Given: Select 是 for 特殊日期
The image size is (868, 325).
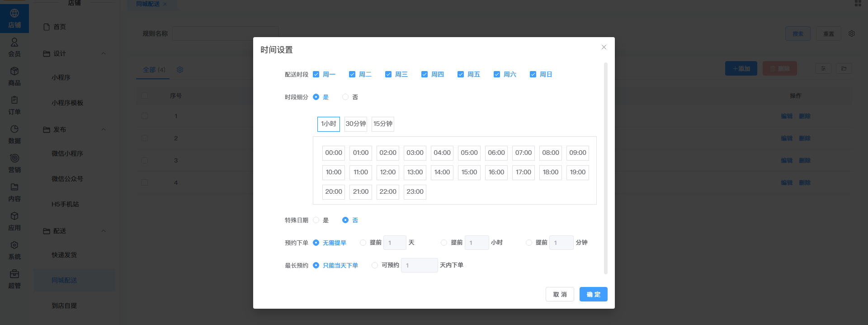Looking at the screenshot, I should tap(316, 220).
